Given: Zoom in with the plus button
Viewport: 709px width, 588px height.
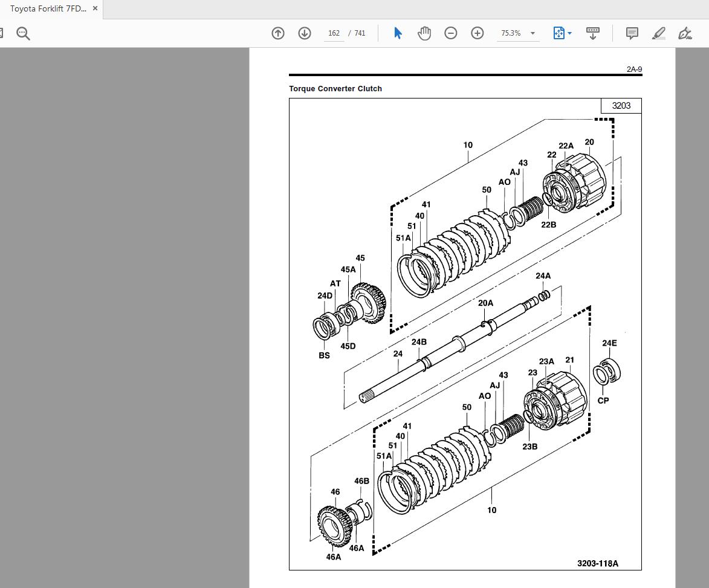Looking at the screenshot, I should click(x=478, y=33).
